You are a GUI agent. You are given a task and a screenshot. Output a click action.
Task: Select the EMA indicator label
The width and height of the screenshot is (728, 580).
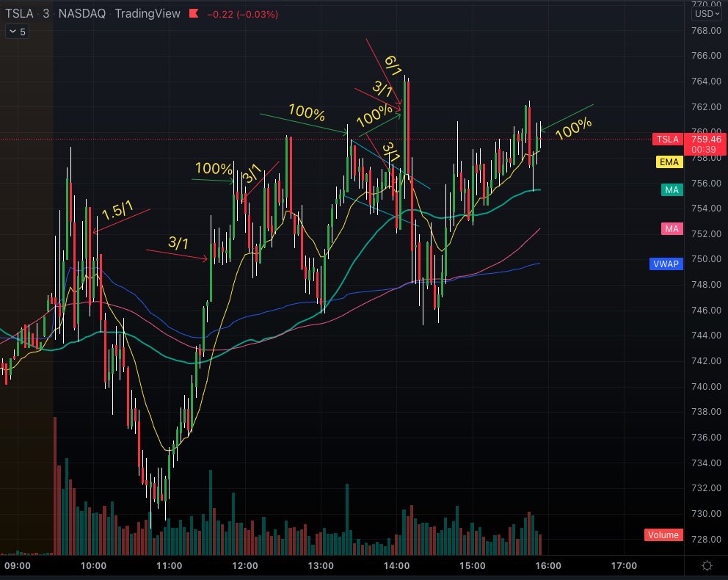click(x=669, y=162)
